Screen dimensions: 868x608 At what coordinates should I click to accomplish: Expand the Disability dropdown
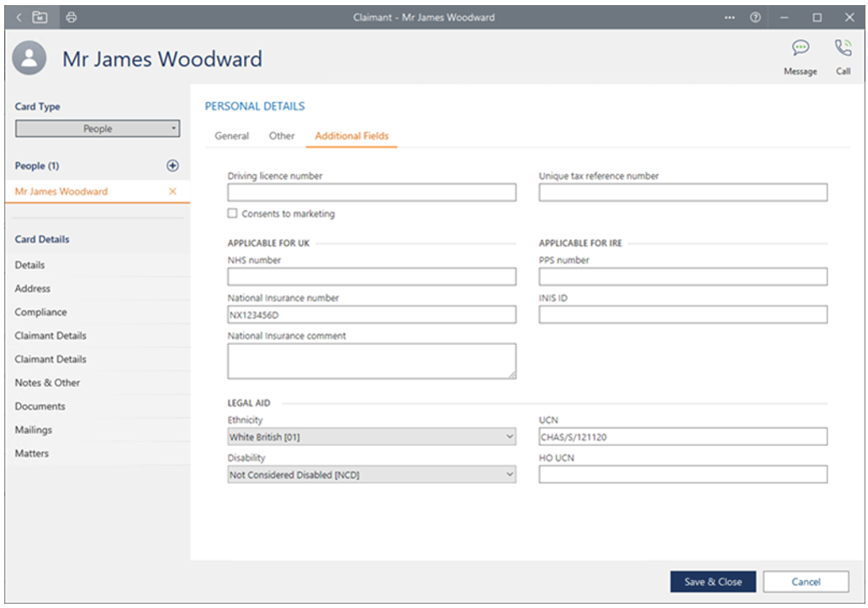point(371,475)
